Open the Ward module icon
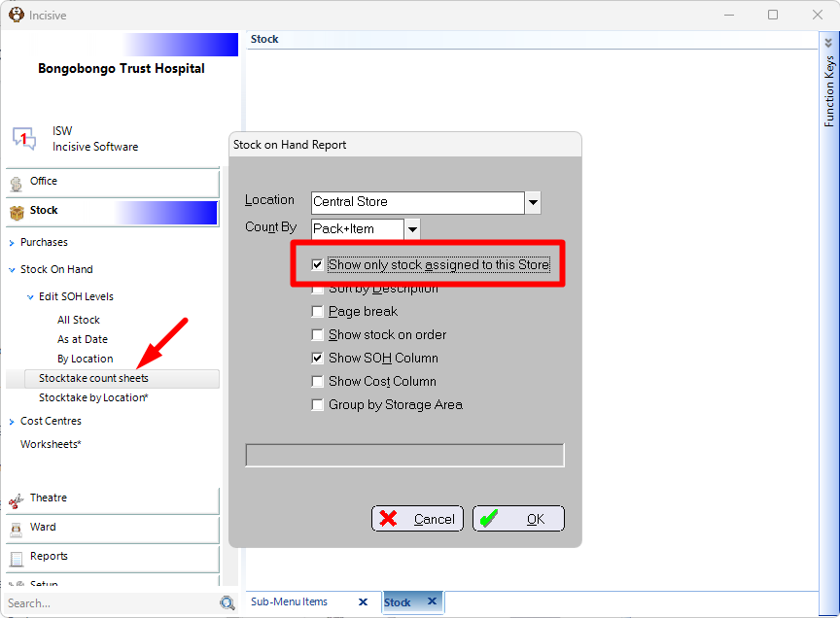Image resolution: width=840 pixels, height=618 pixels. pyautogui.click(x=17, y=530)
